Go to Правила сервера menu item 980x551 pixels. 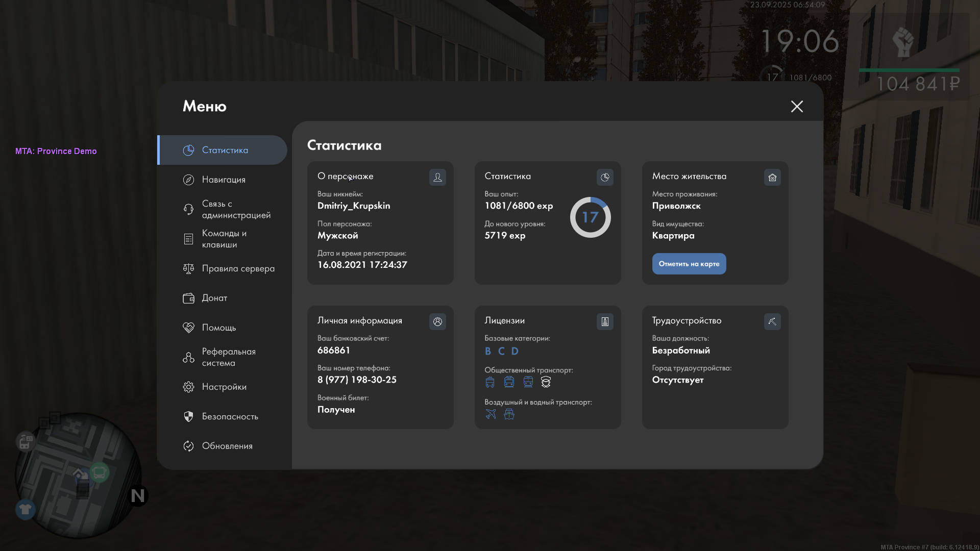click(x=237, y=268)
